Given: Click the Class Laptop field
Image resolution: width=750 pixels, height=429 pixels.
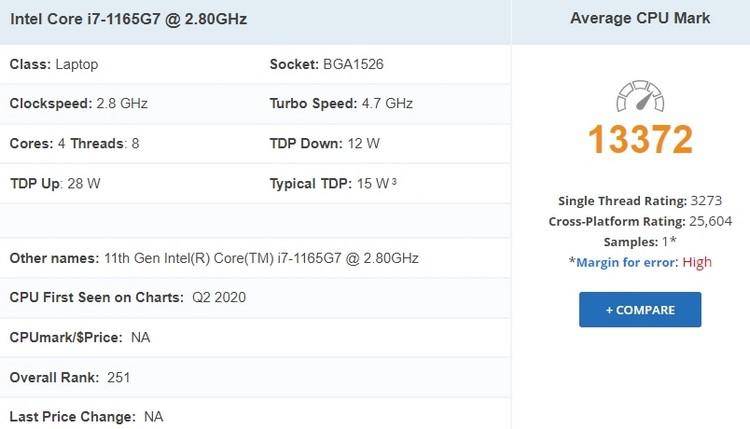Looking at the screenshot, I should click(54, 64).
